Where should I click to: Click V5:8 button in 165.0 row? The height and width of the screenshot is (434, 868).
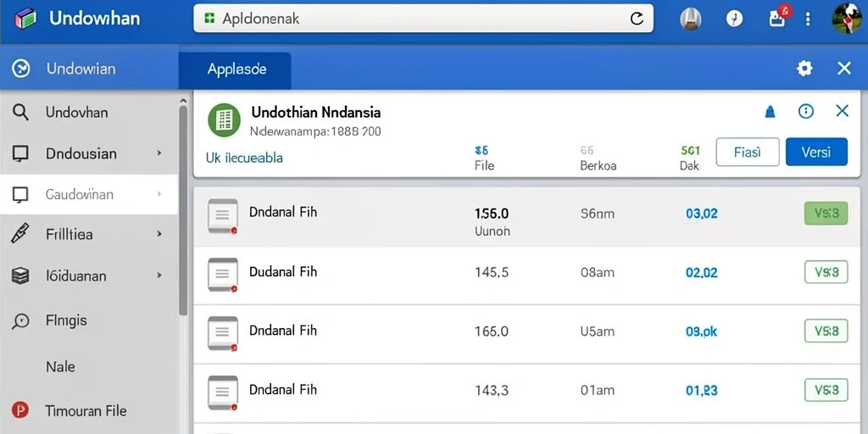826,331
